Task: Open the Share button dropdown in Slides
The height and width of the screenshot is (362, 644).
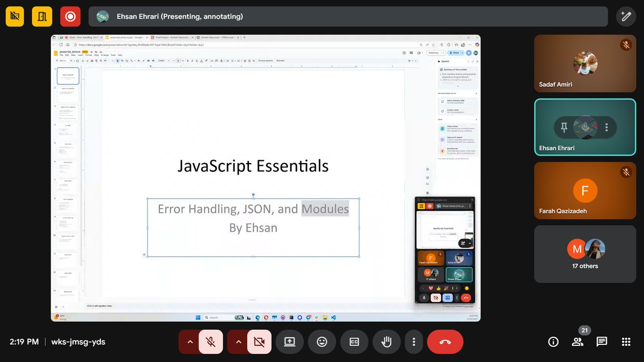Action: [x=462, y=53]
